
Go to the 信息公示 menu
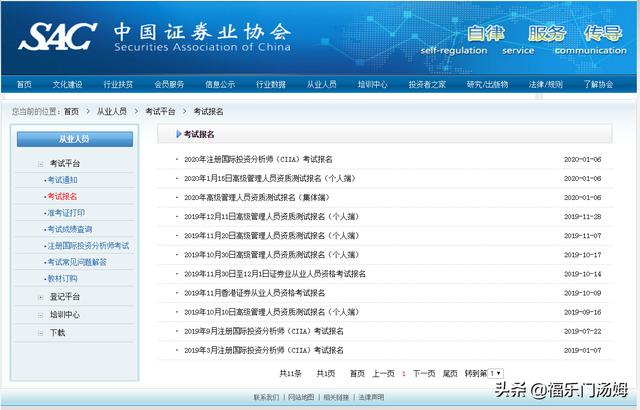[220, 84]
